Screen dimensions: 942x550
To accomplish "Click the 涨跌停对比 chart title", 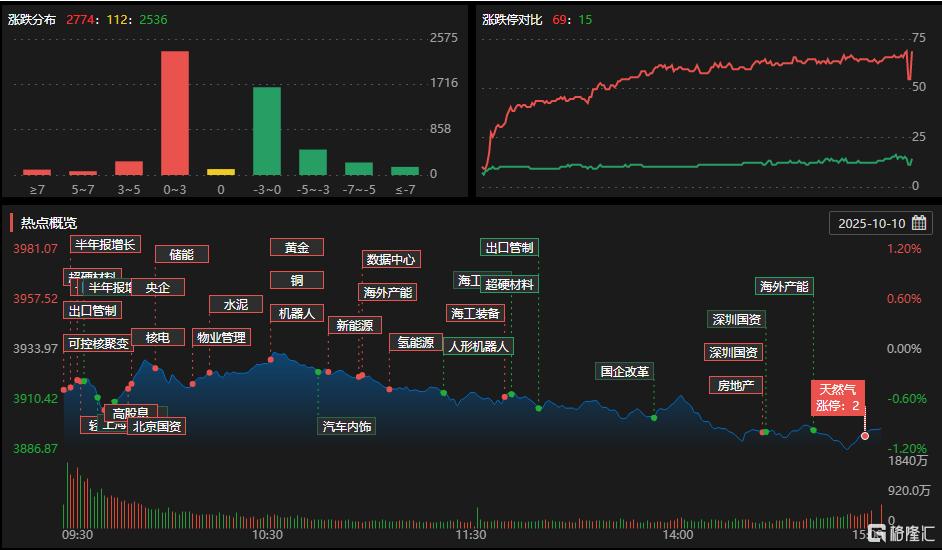I will pos(512,19).
